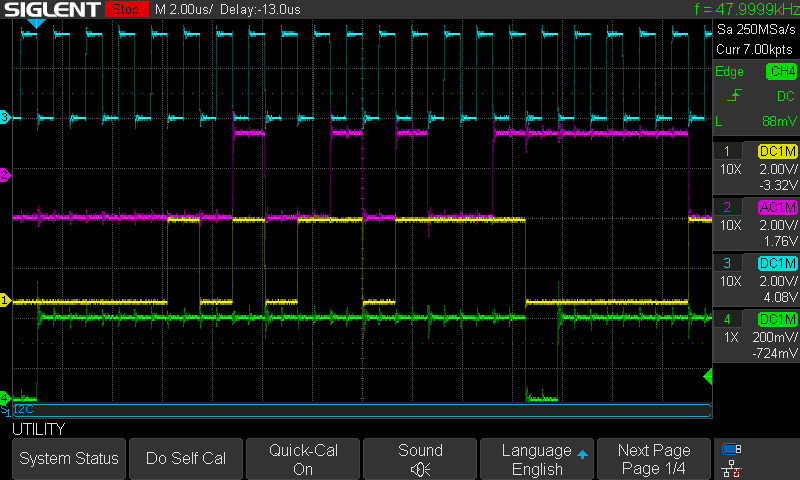Viewport: 800px width, 480px height.
Task: Select the green trigger level arrow
Action: pos(708,376)
